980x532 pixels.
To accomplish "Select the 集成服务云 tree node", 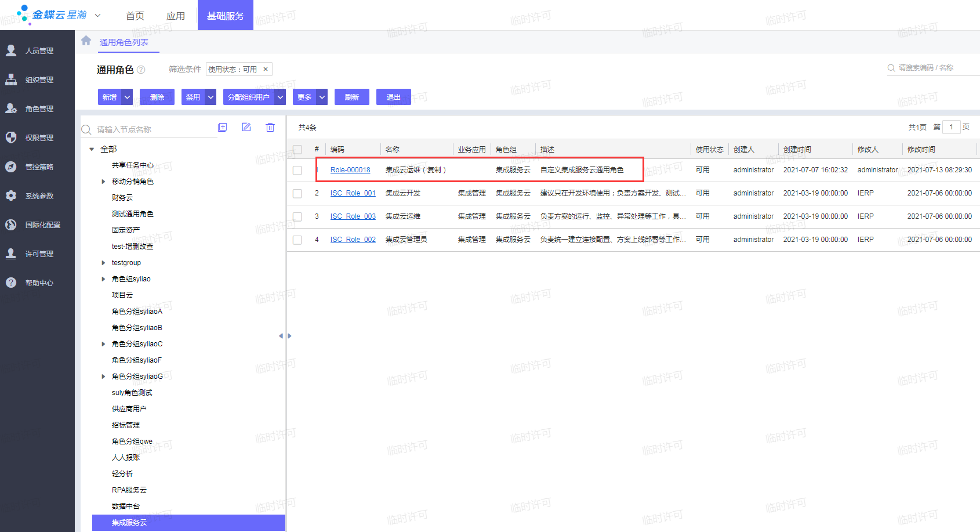I will click(x=188, y=523).
